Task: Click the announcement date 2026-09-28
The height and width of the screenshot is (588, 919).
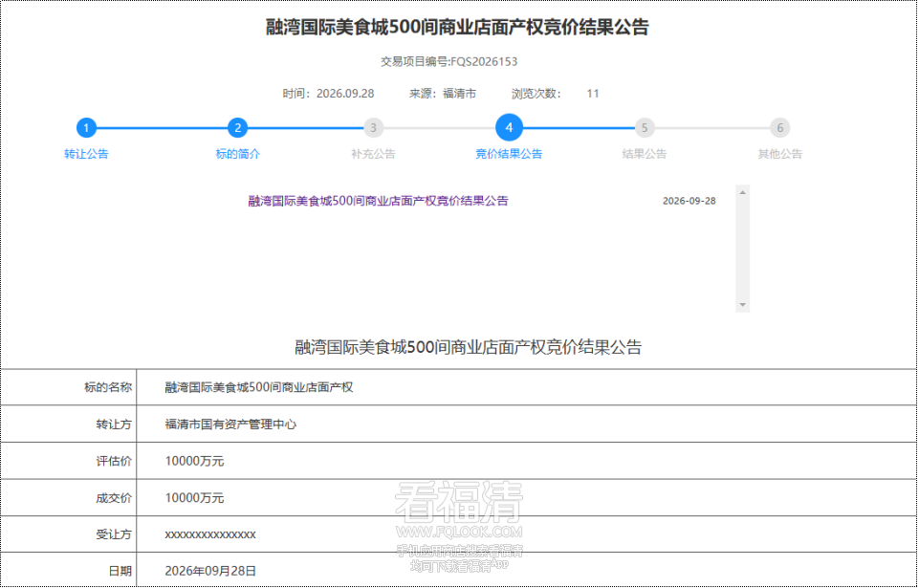Action: click(x=689, y=201)
